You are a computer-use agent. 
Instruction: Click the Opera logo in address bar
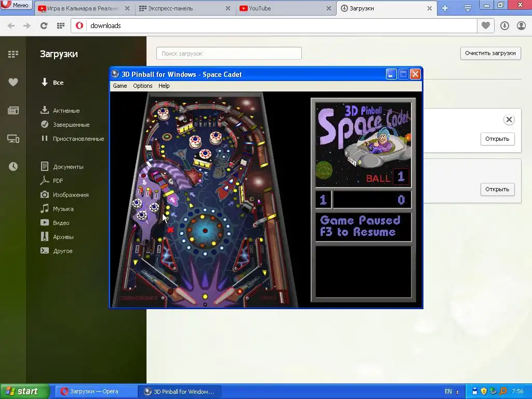tap(79, 26)
